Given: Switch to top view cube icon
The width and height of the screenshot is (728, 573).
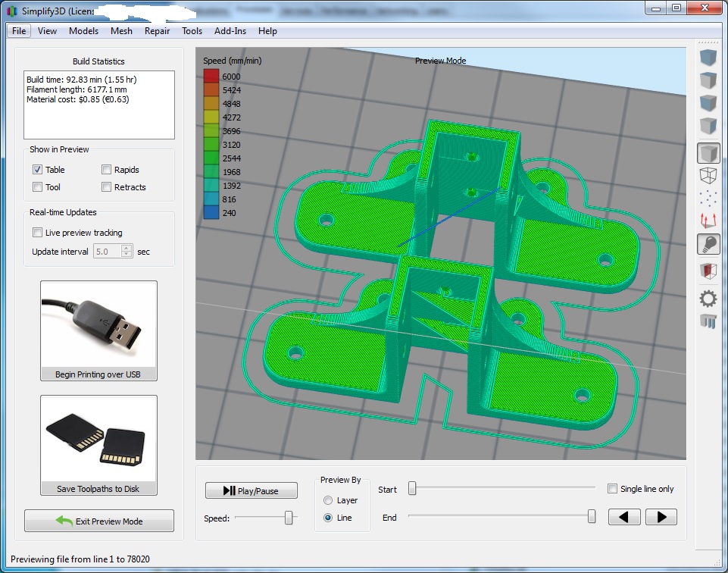Looking at the screenshot, I should click(x=708, y=80).
